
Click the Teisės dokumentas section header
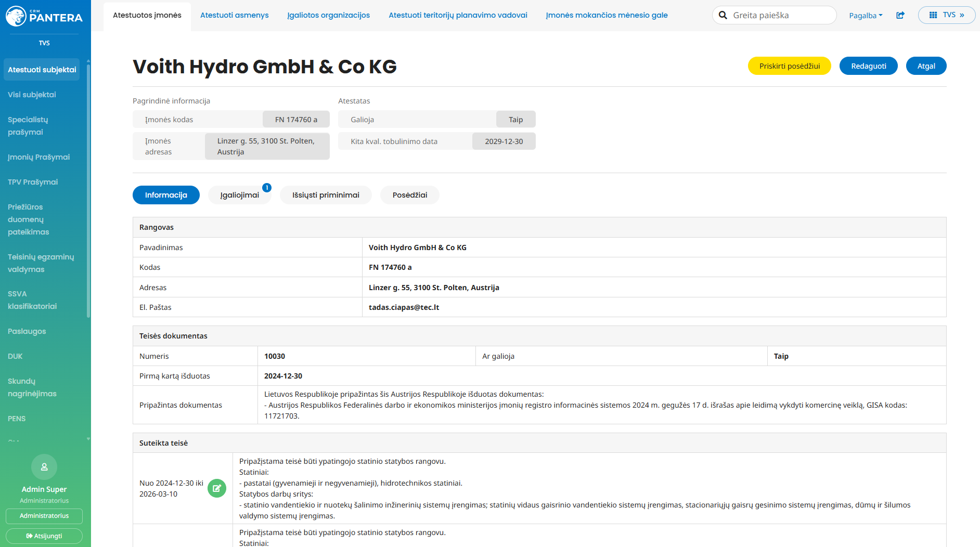pos(539,336)
